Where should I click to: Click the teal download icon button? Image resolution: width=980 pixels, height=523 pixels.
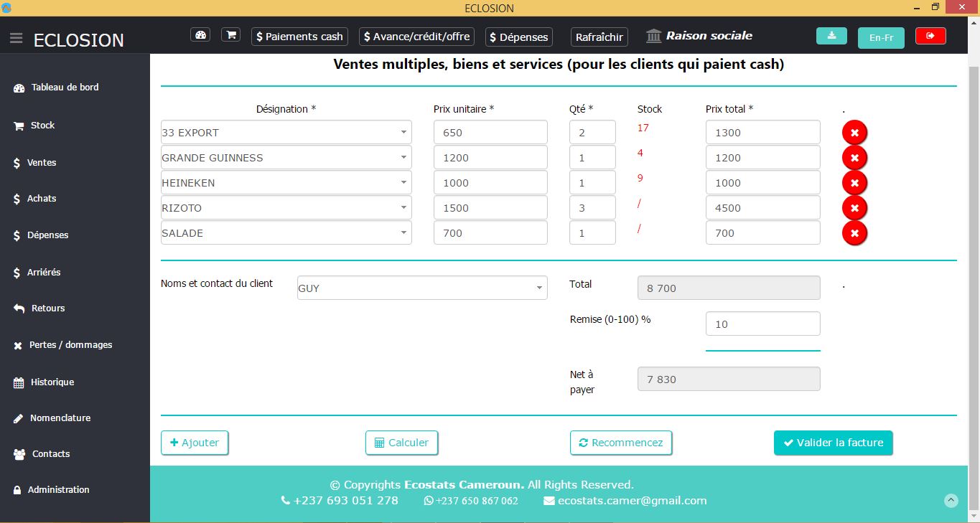pos(831,36)
